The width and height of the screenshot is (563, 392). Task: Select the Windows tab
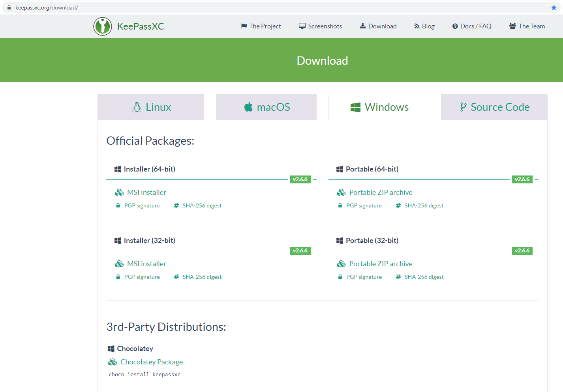[x=379, y=107]
